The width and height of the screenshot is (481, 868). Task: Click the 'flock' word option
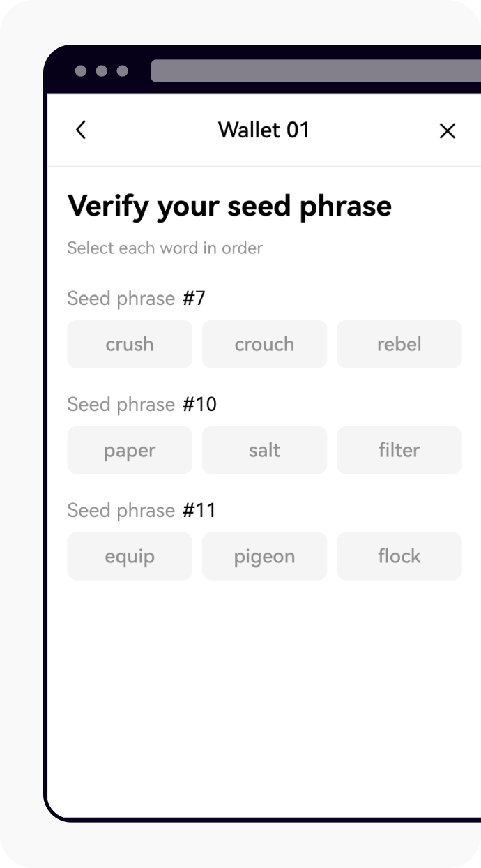(x=399, y=556)
